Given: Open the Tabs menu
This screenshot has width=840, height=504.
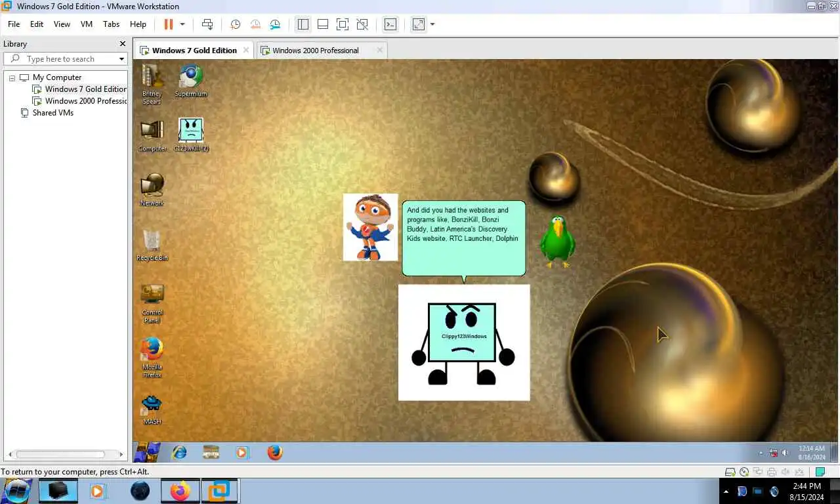Looking at the screenshot, I should click(112, 24).
